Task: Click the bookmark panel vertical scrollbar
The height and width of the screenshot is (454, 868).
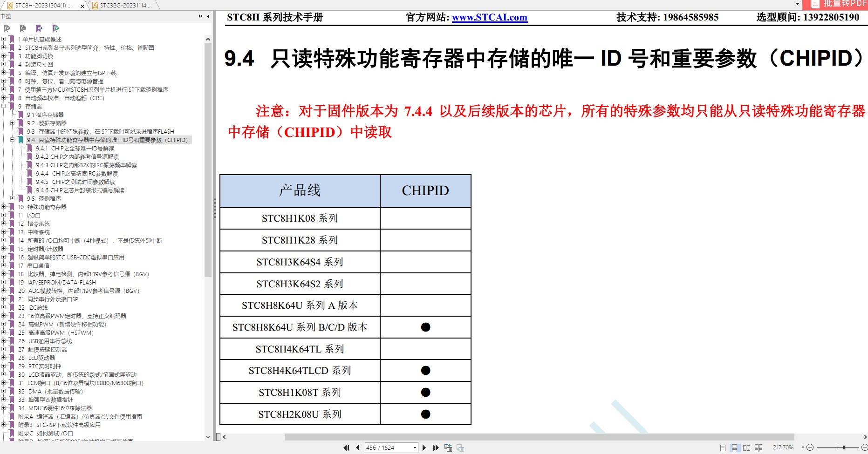Action: click(208, 160)
